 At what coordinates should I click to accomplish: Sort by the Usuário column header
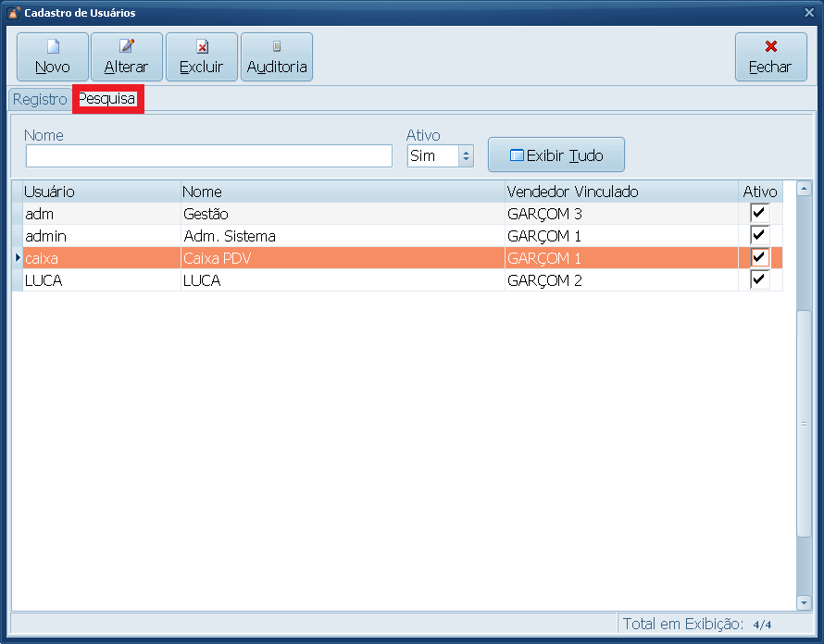click(102, 192)
